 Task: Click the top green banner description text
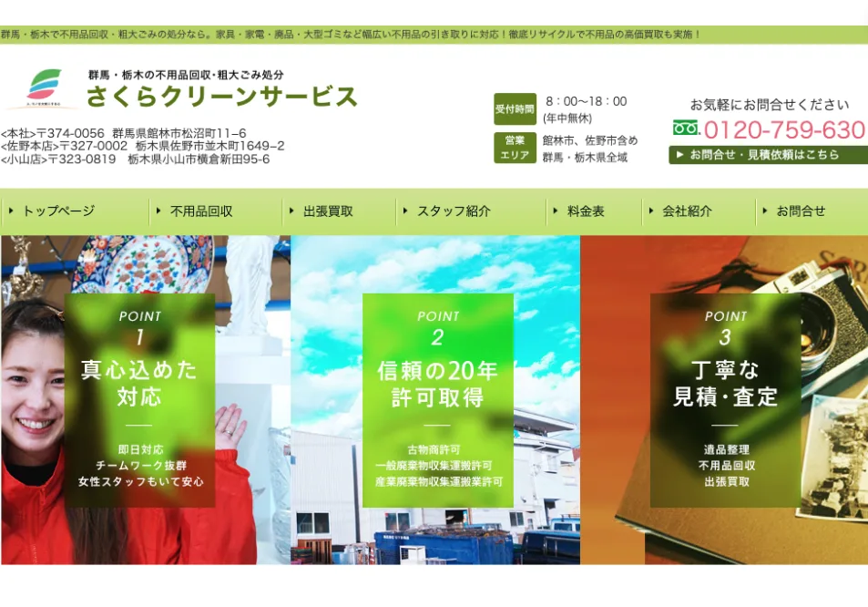(351, 35)
